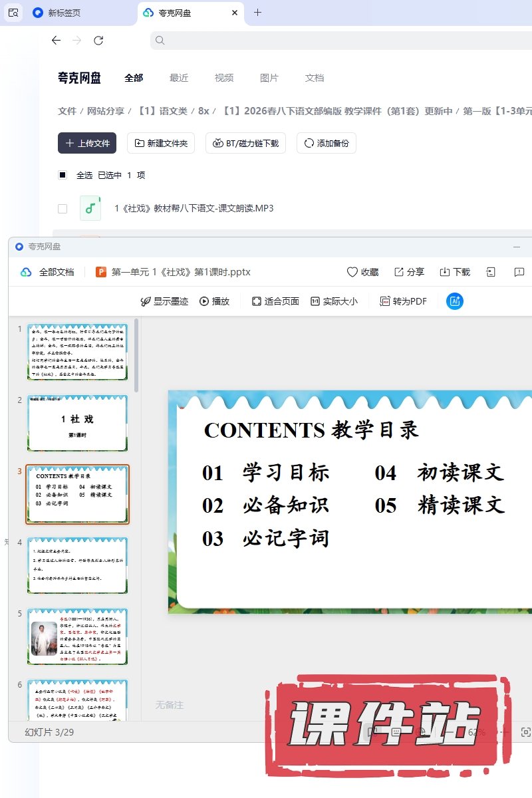The width and height of the screenshot is (532, 798).
Task: Click the 转为PDF convert button
Action: [403, 301]
